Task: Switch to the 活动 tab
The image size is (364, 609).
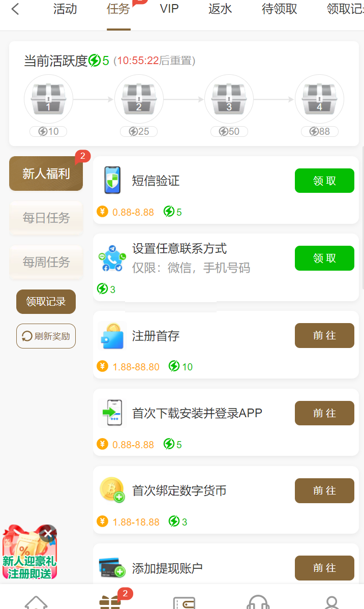Action: point(65,9)
